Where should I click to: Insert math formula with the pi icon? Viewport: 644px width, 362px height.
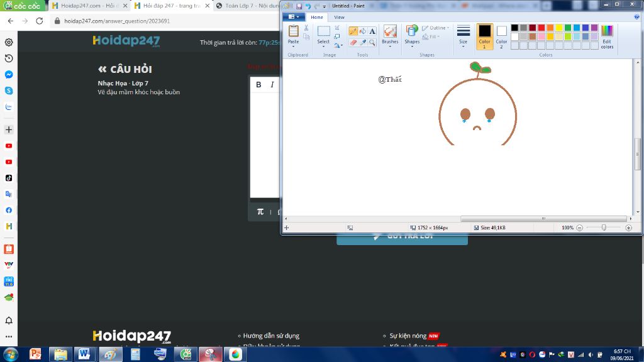260,212
